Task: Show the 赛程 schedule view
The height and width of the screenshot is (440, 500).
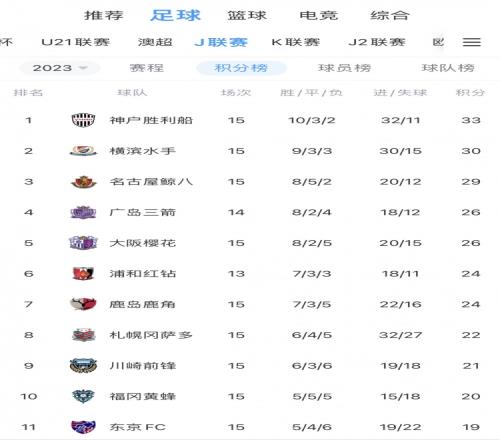Action: [x=147, y=68]
